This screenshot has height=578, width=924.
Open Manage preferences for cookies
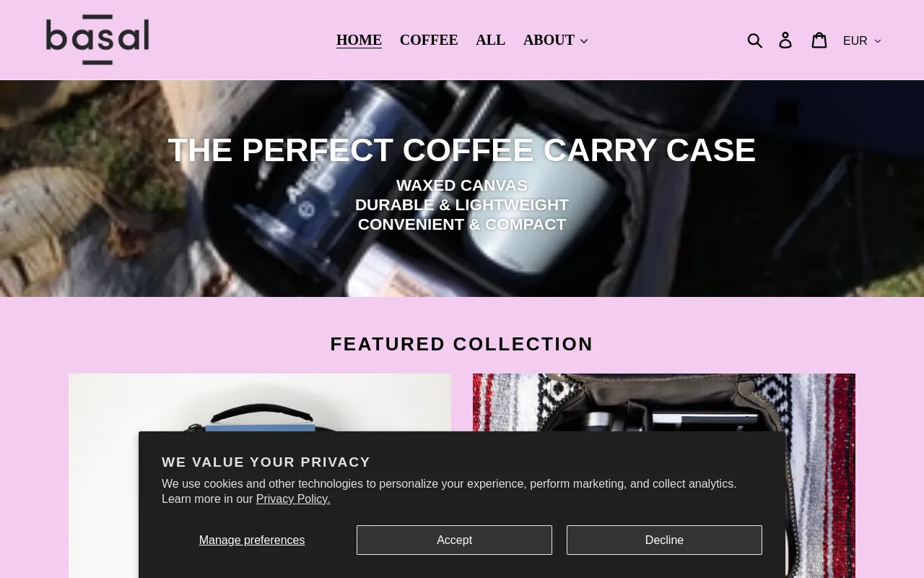252,540
